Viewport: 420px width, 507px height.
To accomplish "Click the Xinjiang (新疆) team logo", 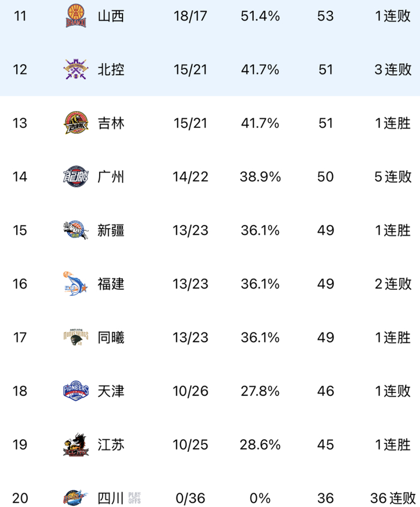I will [x=76, y=230].
